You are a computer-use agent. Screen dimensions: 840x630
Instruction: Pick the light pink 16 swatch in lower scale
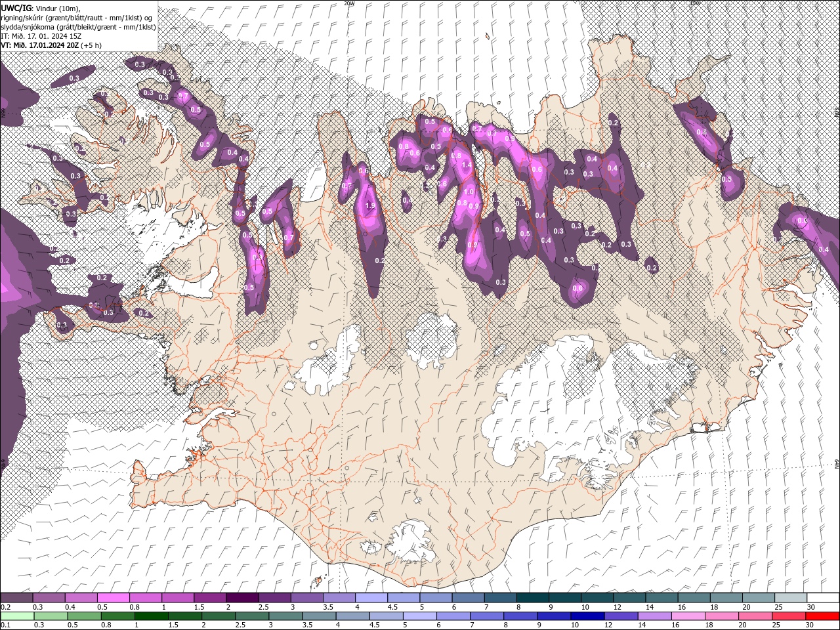[688, 616]
